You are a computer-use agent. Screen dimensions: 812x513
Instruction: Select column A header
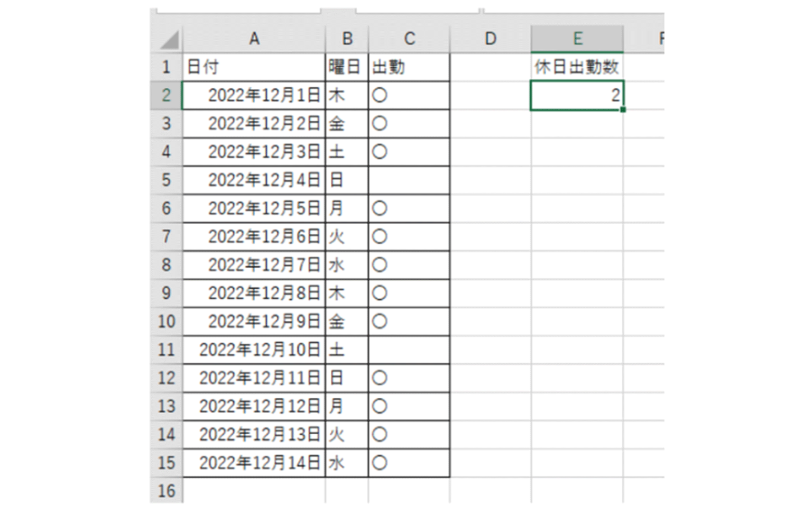[254, 39]
